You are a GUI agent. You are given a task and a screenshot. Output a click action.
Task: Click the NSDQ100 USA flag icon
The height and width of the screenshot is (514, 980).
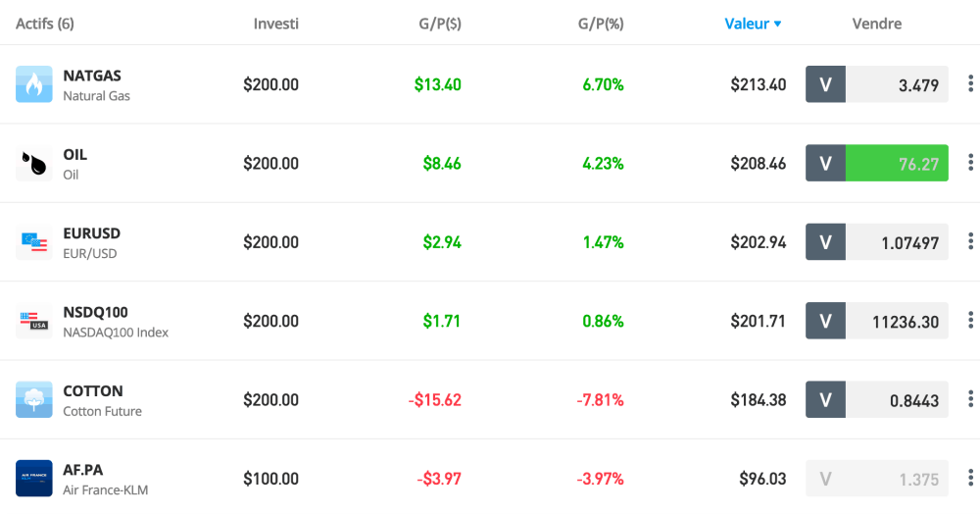pyautogui.click(x=34, y=321)
